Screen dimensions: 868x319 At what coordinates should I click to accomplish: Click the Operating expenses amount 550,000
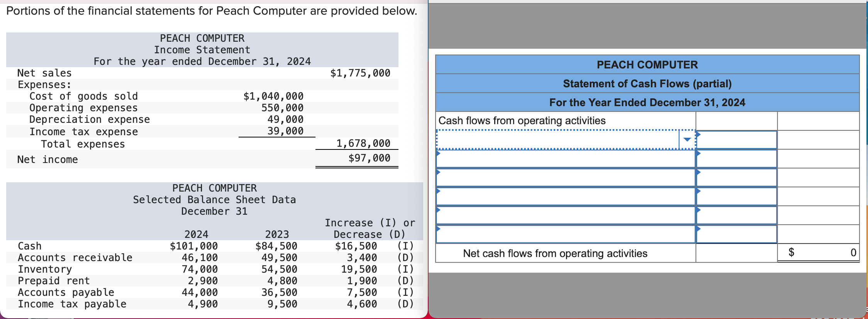click(282, 108)
